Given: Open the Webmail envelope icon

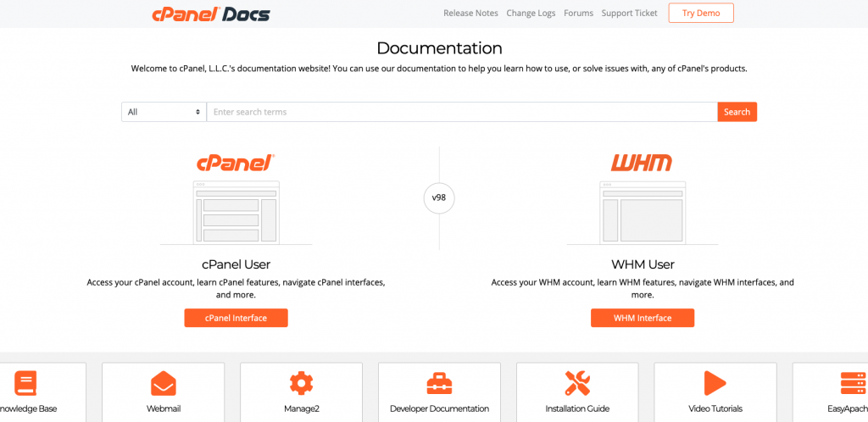Looking at the screenshot, I should 164,383.
